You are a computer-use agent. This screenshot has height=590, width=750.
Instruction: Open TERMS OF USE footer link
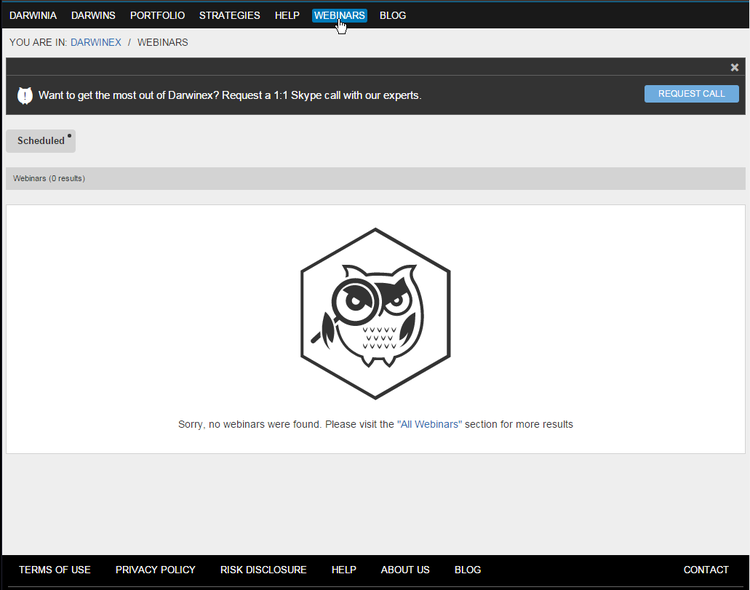(55, 569)
